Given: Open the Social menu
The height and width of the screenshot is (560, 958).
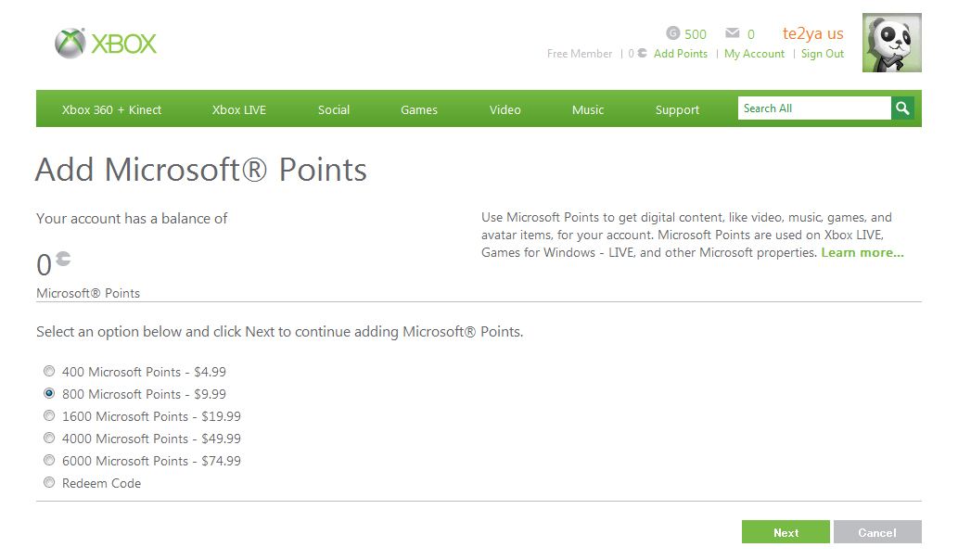Looking at the screenshot, I should pyautogui.click(x=334, y=110).
